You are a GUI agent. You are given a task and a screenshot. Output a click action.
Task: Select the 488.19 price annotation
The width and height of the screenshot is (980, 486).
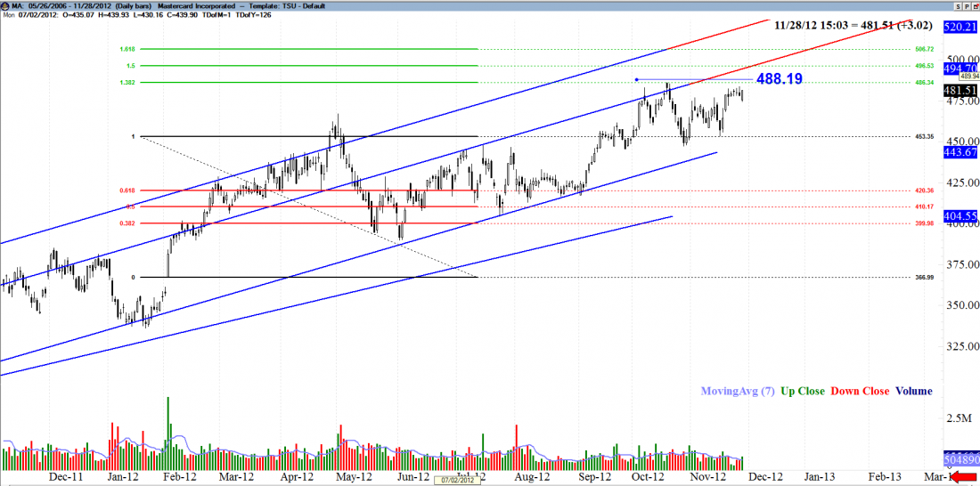click(x=779, y=79)
